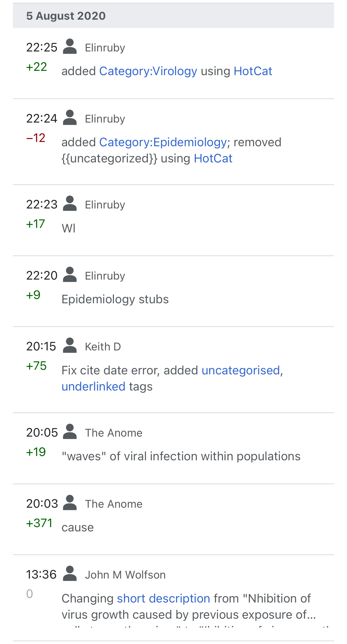Open the Category:Epidemiology link
The height and width of the screenshot is (644, 347).
[x=163, y=142]
